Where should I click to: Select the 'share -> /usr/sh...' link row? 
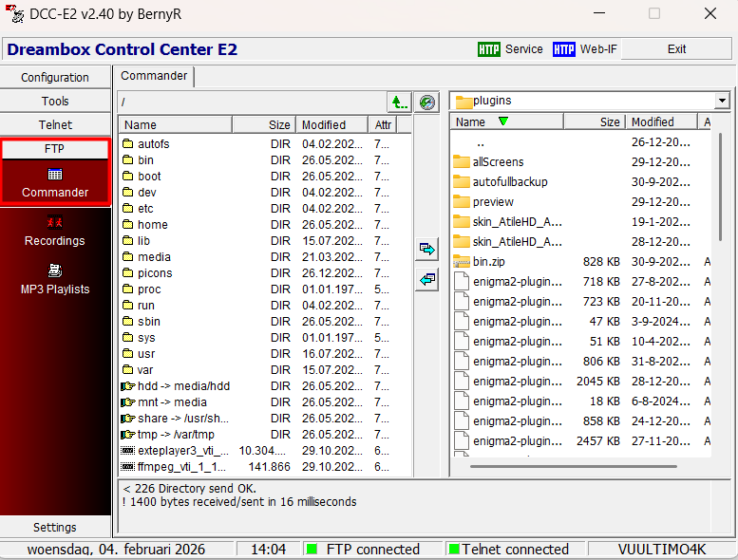pos(264,418)
